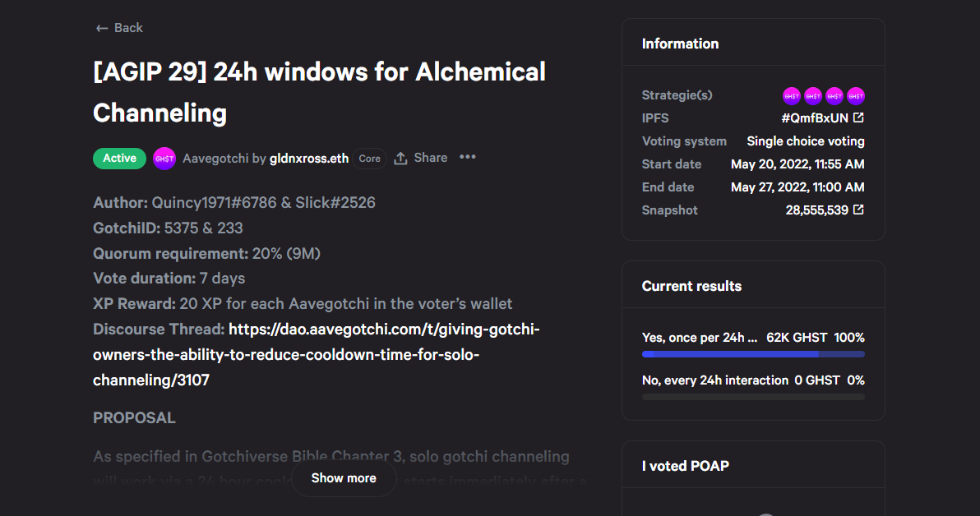Click the Share upload icon
This screenshot has width=980, height=516.
point(400,159)
